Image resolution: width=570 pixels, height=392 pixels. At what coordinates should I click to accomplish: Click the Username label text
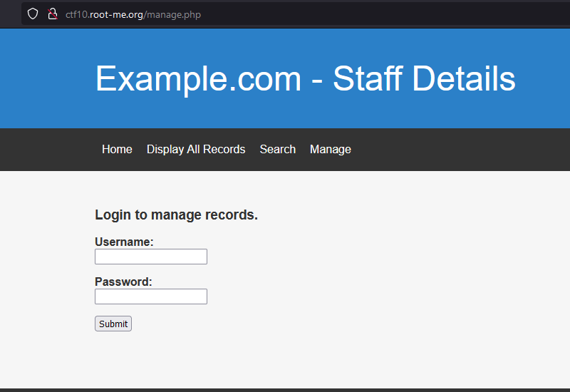124,242
